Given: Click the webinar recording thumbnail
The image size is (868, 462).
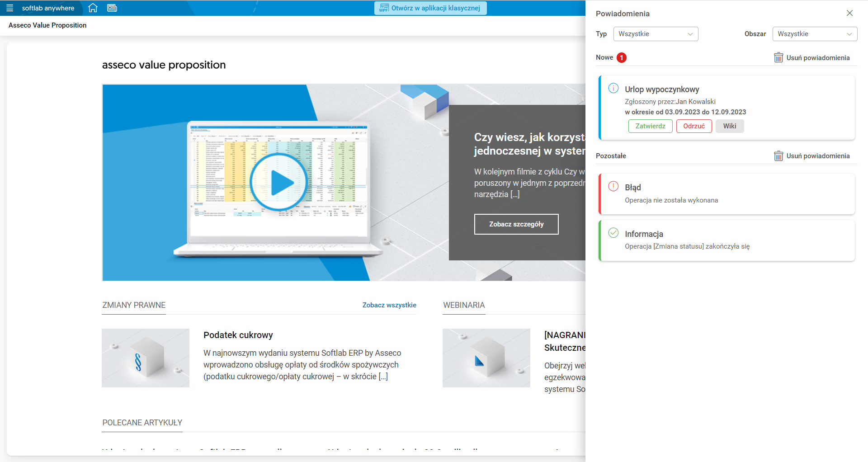Looking at the screenshot, I should [486, 358].
